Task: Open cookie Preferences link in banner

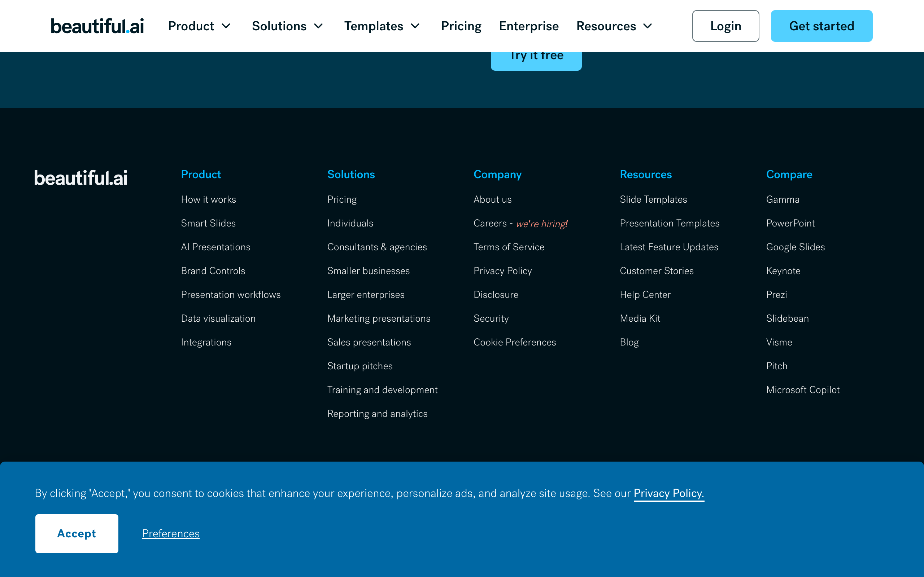Action: click(x=171, y=533)
